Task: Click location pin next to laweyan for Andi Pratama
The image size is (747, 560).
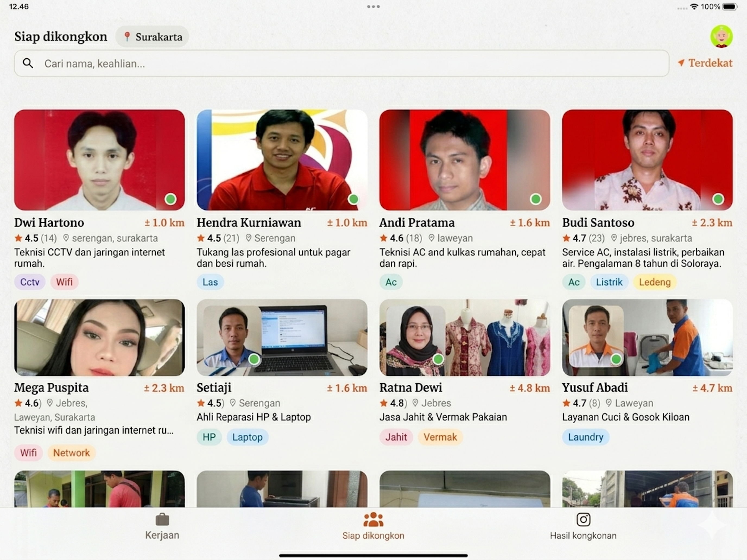Action: coord(431,238)
